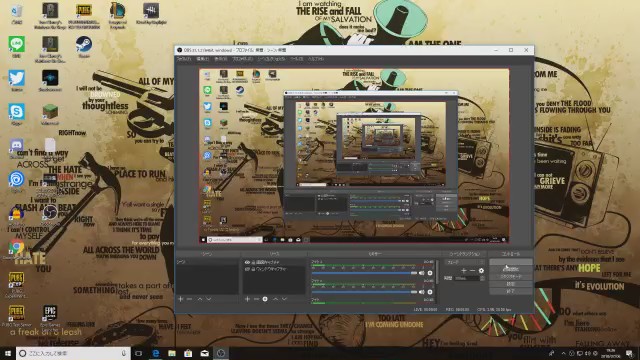
Task: Toggle visibility eye of the first source
Action: click(x=247, y=262)
